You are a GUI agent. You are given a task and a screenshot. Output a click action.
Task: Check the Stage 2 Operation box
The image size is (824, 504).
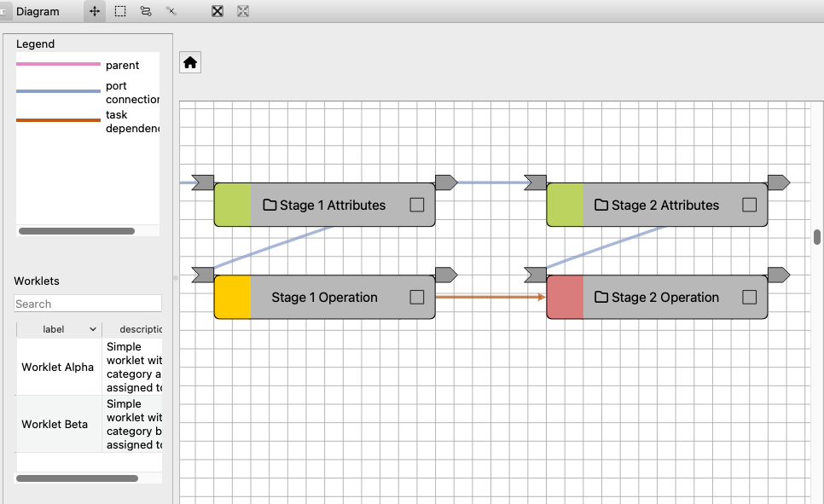click(750, 297)
